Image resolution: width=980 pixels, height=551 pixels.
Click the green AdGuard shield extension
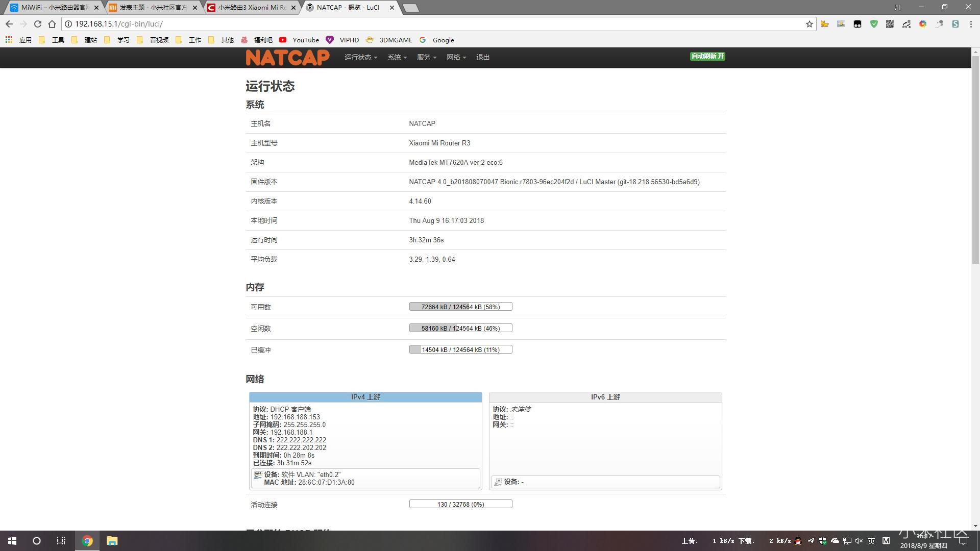pos(874,24)
